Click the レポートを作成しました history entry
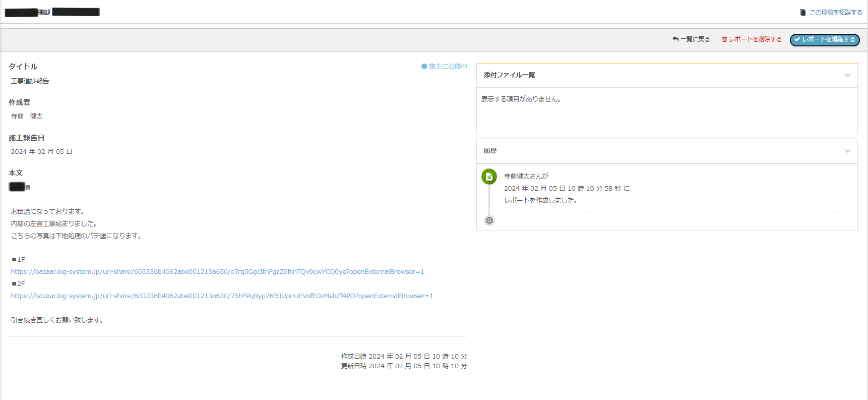 click(x=540, y=201)
